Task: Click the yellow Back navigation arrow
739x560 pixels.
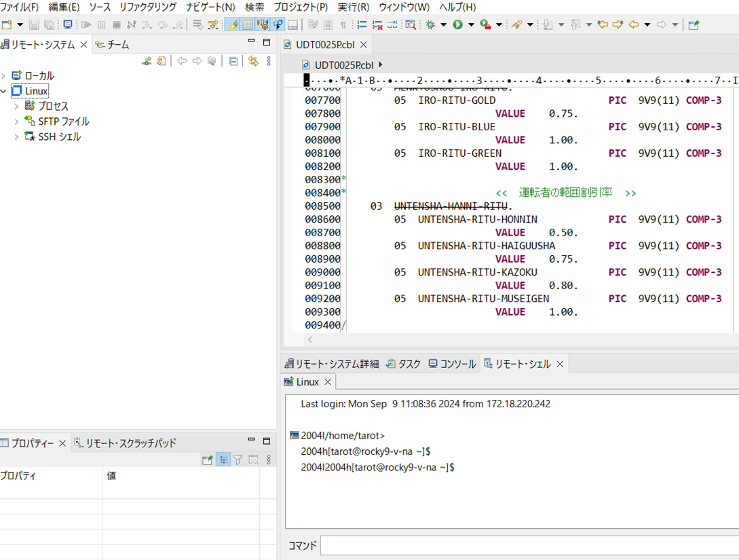Action: [634, 24]
